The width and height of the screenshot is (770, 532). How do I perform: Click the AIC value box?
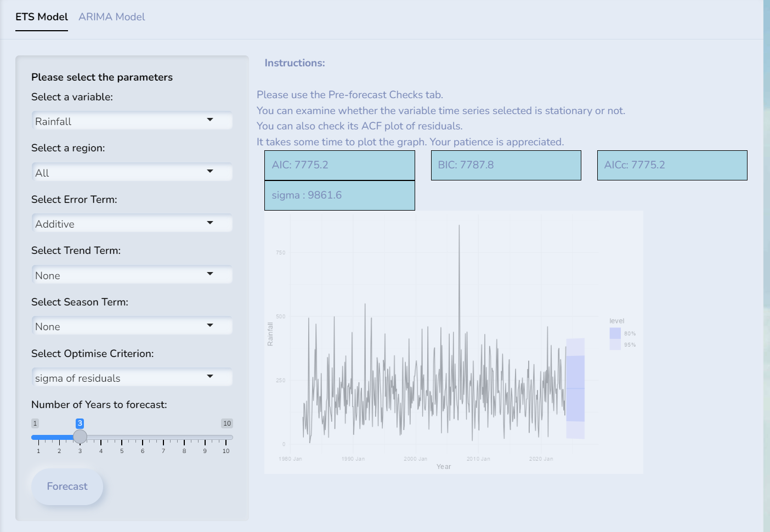pyautogui.click(x=339, y=165)
